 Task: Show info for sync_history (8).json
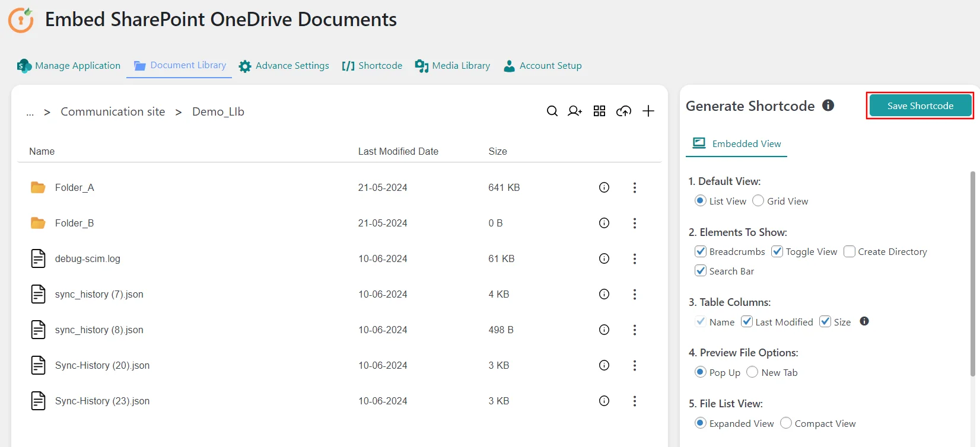coord(604,330)
